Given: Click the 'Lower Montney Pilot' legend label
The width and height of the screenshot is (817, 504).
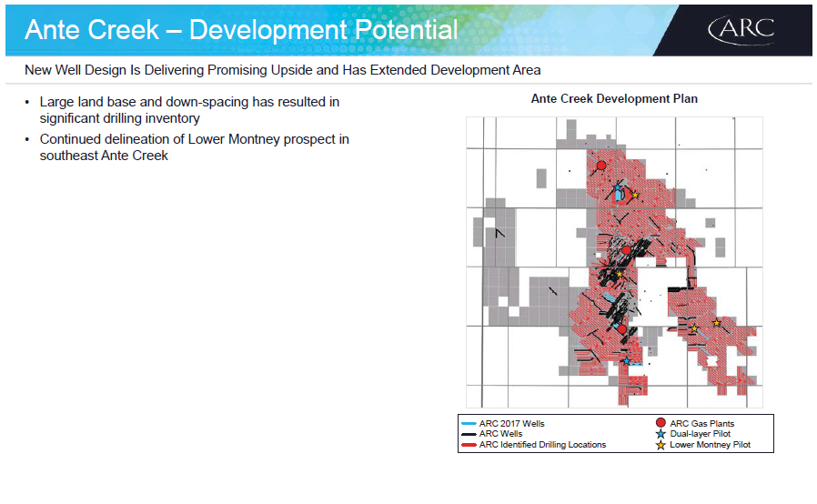Looking at the screenshot, I should [x=710, y=445].
